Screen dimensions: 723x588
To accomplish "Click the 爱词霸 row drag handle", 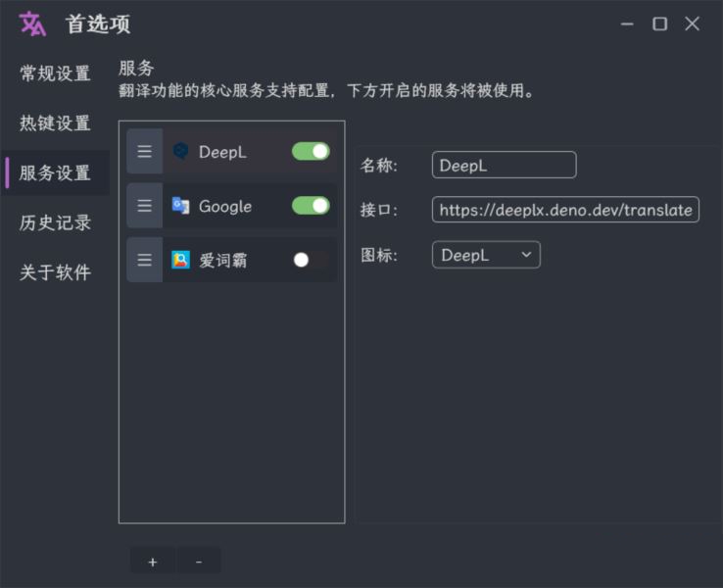I will click(x=144, y=260).
